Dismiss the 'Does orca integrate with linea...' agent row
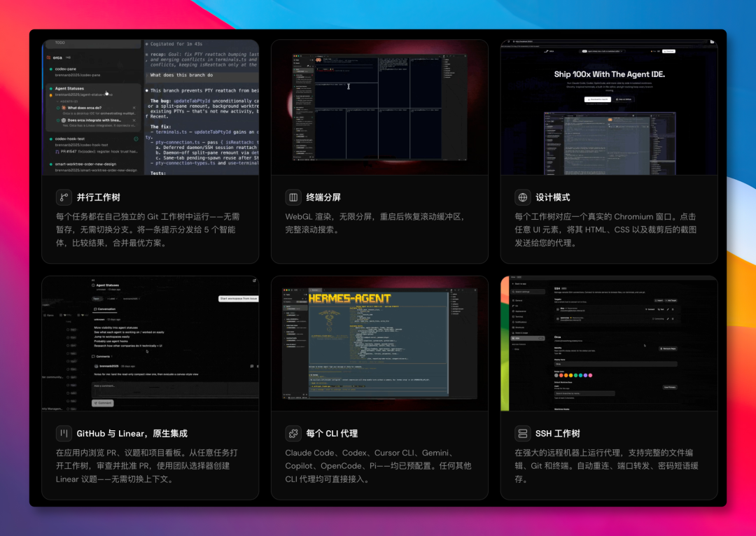The width and height of the screenshot is (756, 536). click(134, 120)
